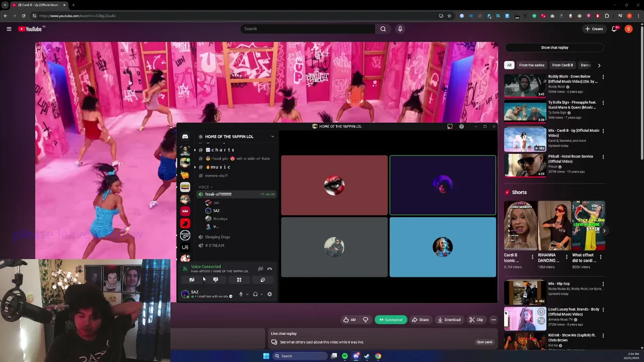Open YouTube account avatar menu
The width and height of the screenshot is (644, 362).
tap(628, 29)
